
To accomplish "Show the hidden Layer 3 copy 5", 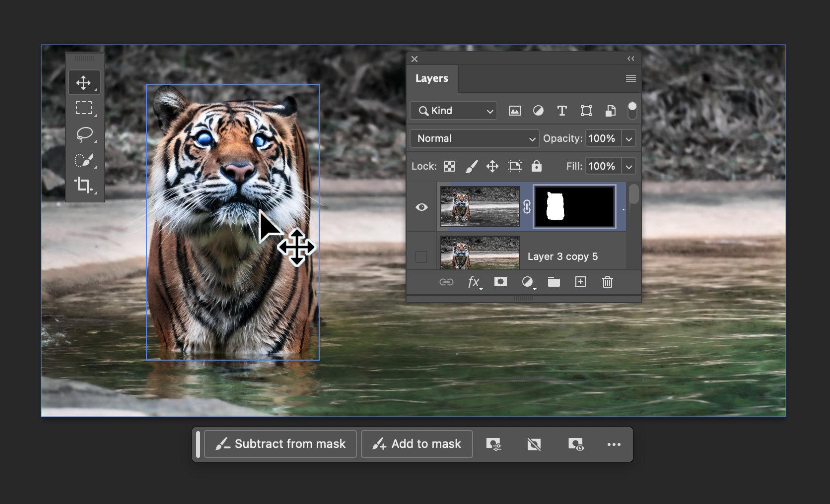I will tap(421, 256).
